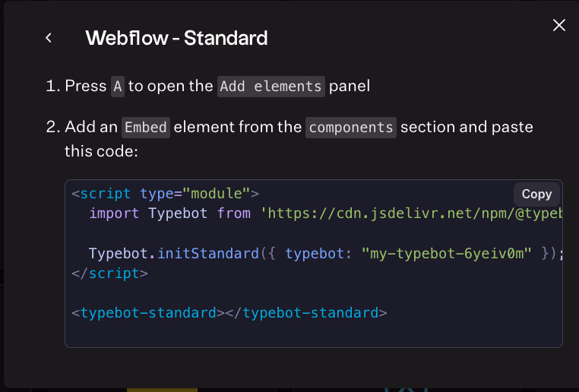Click the "Webflow - Standard" heading
579x392 pixels.
(176, 38)
